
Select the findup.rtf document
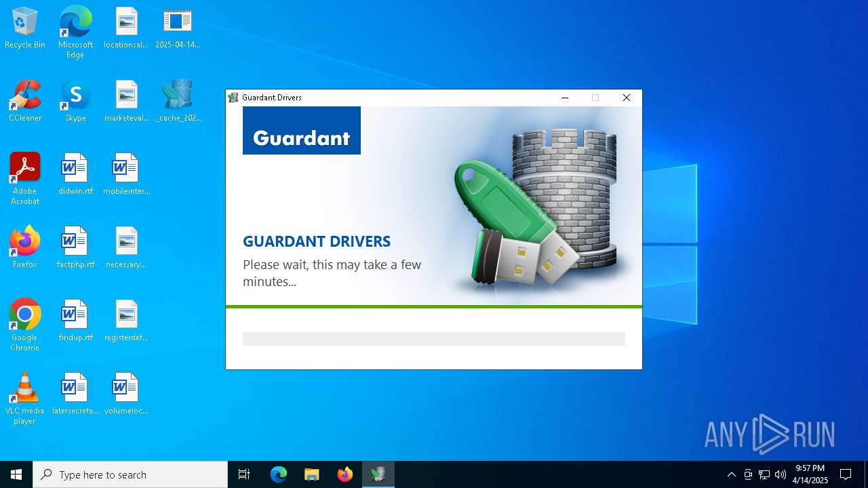click(75, 321)
